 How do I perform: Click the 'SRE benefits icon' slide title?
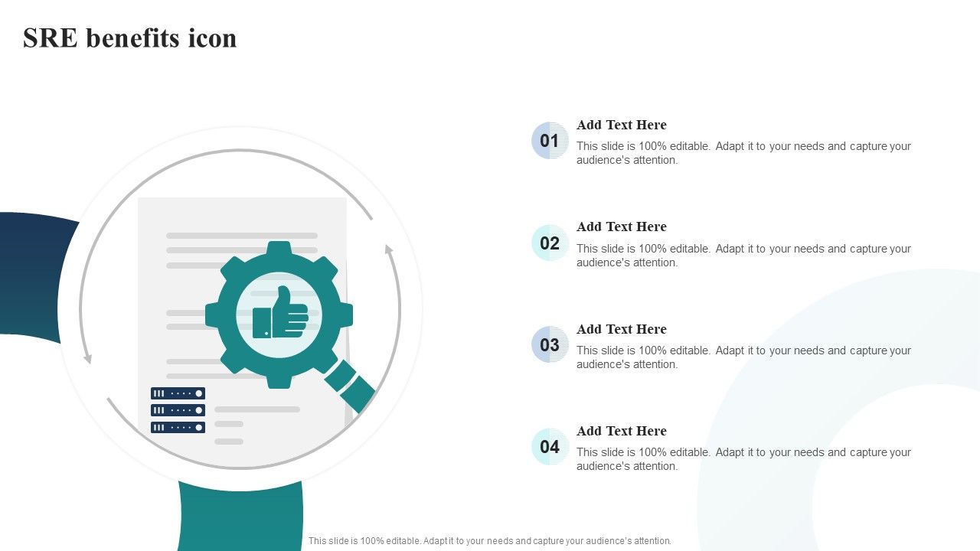130,38
